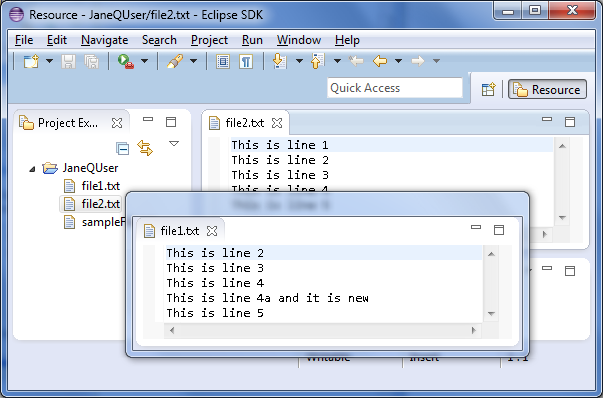The width and height of the screenshot is (603, 398).
Task: Open the New wizard dropdown arrow
Action: tap(50, 61)
